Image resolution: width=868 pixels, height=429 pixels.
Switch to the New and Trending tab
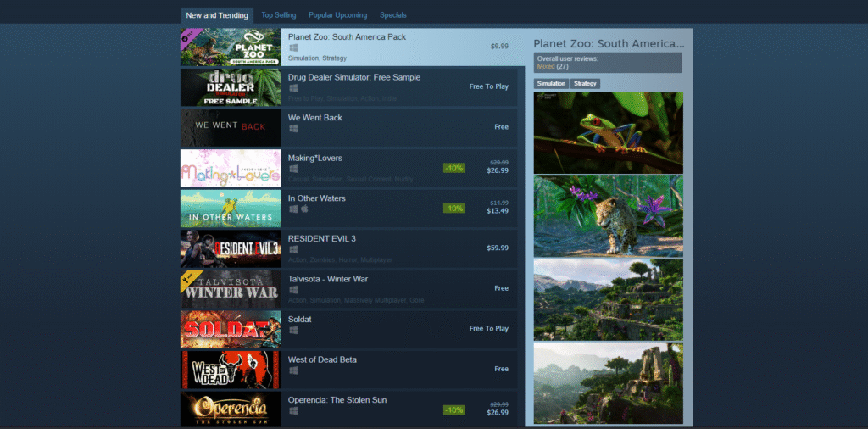217,15
